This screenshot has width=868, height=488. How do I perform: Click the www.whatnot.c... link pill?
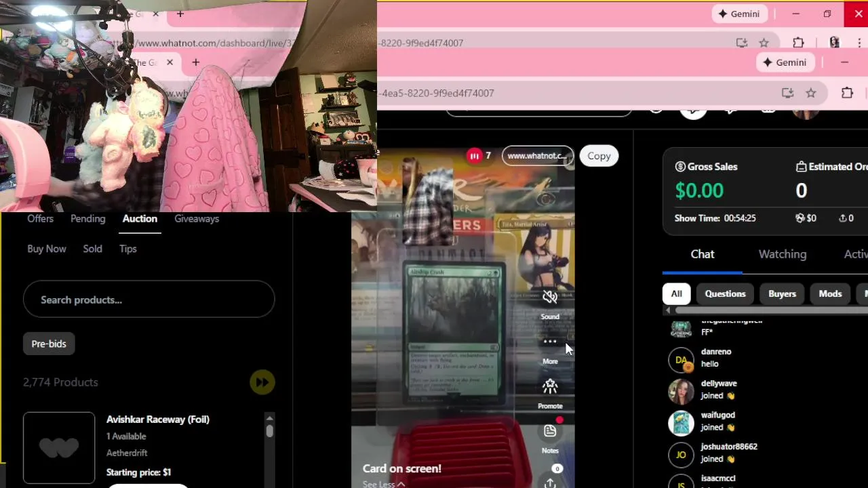pos(537,156)
